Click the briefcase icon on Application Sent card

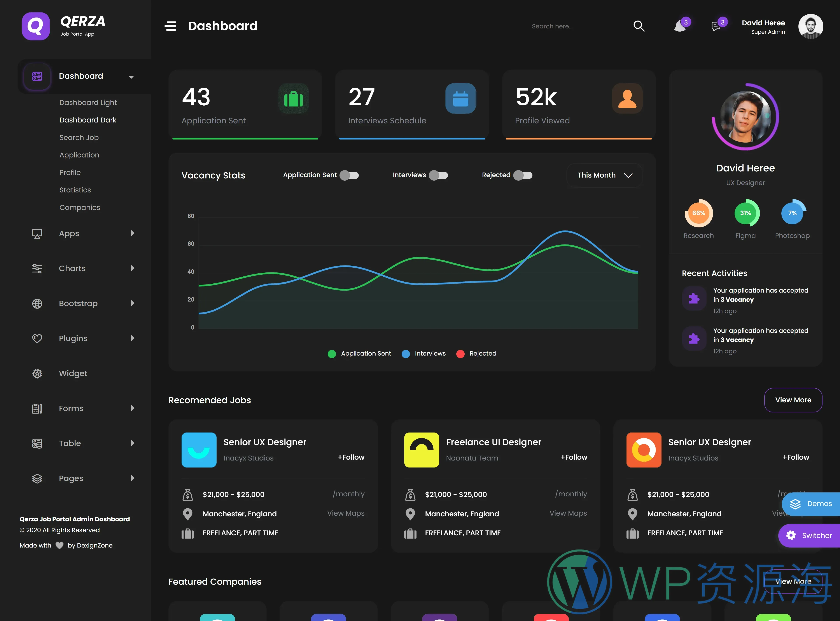(x=294, y=98)
